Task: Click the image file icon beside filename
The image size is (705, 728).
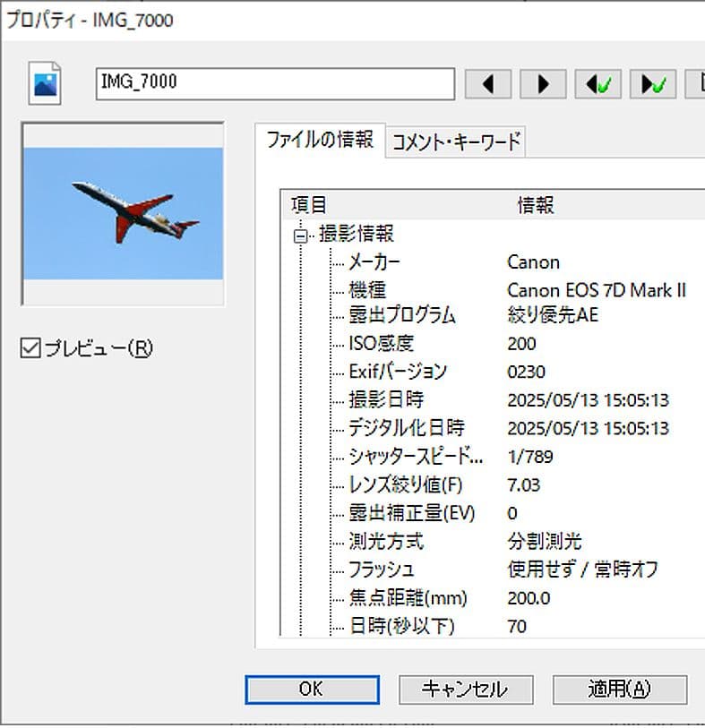Action: [x=45, y=83]
